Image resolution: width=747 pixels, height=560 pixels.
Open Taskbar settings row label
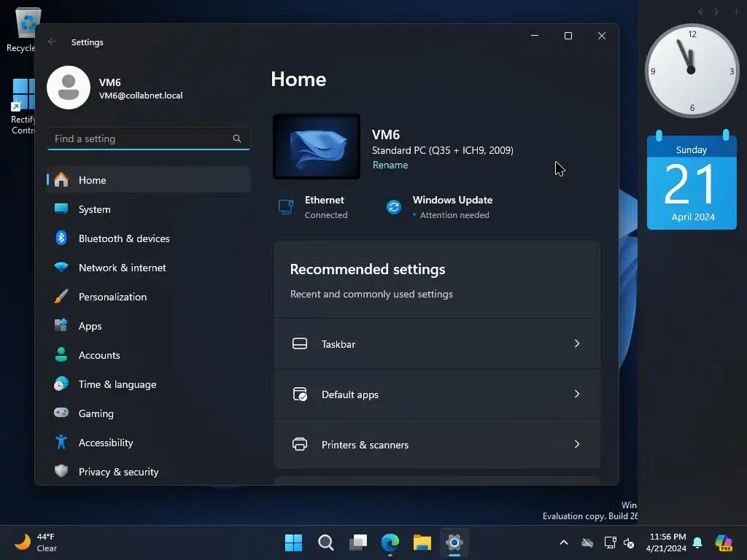[x=338, y=344]
